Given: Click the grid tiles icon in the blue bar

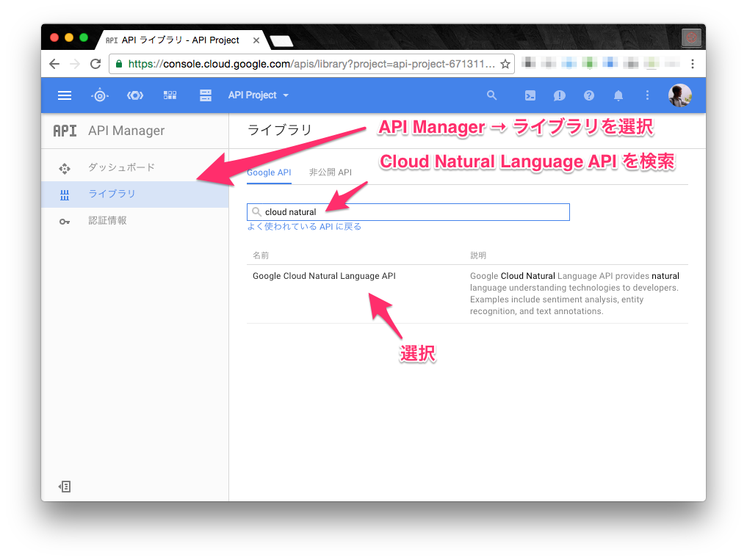Looking at the screenshot, I should 170,95.
